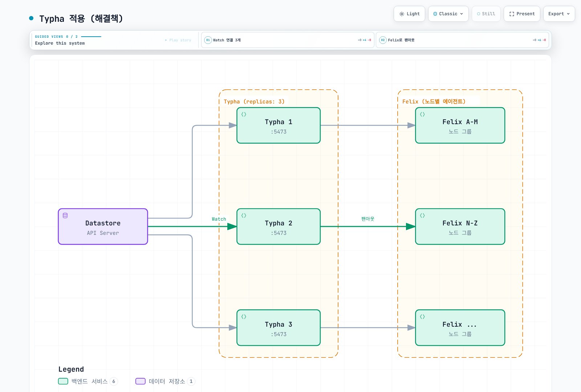
Task: Click the Felix (노드별 에이전트) group label
Action: coord(434,102)
